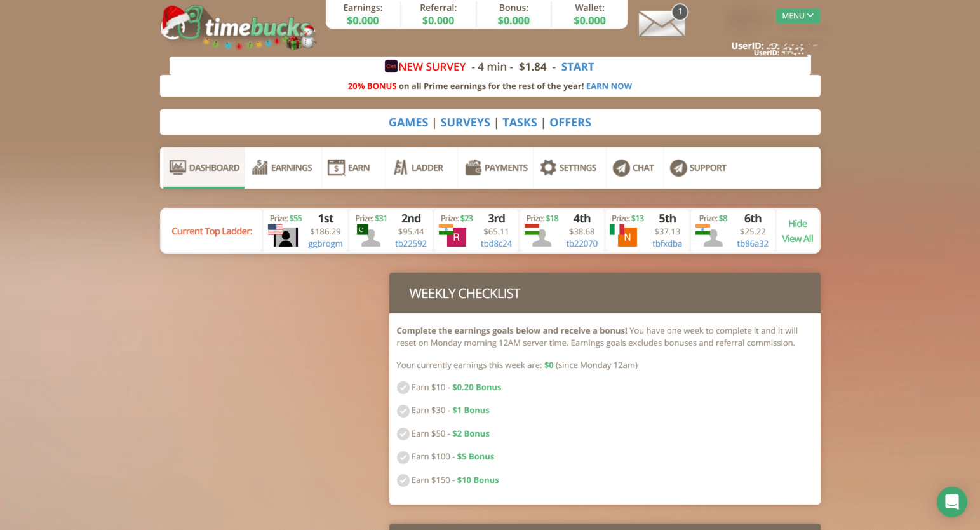Open the SURVEYS link
Screen dimensions: 980x530
click(465, 123)
